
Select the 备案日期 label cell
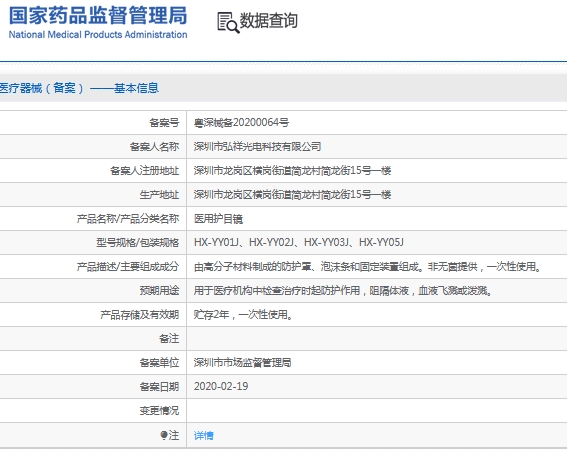(x=159, y=387)
